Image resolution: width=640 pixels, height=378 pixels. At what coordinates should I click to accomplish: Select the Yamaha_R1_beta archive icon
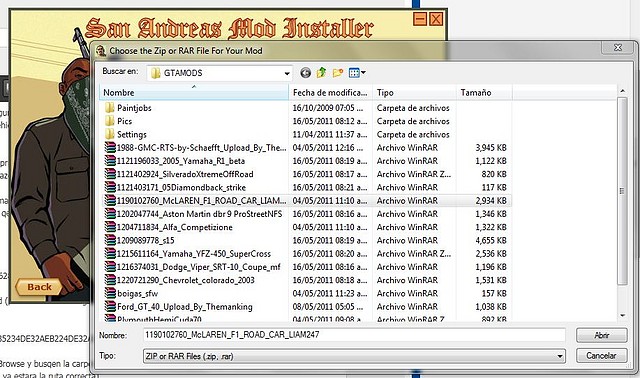(x=110, y=161)
